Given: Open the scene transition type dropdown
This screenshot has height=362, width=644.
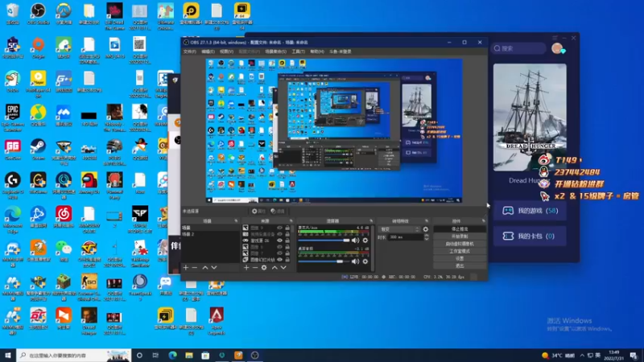Looking at the screenshot, I should pyautogui.click(x=399, y=229).
